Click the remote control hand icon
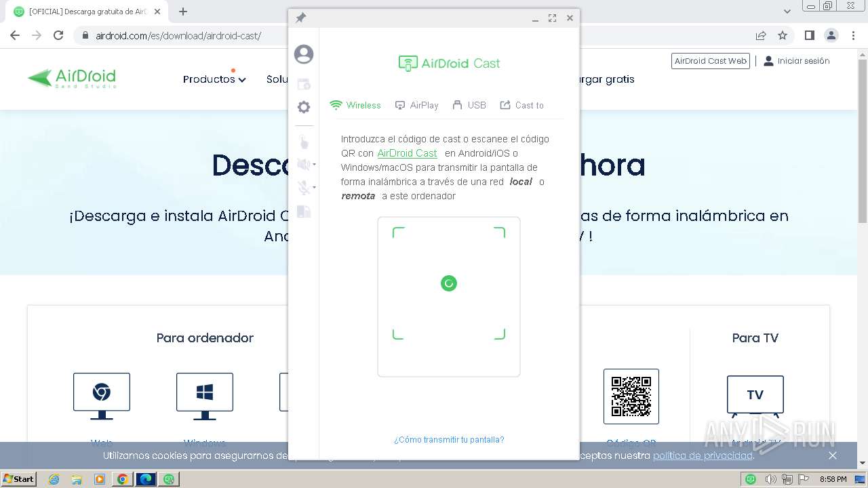This screenshot has width=868, height=488. [304, 142]
